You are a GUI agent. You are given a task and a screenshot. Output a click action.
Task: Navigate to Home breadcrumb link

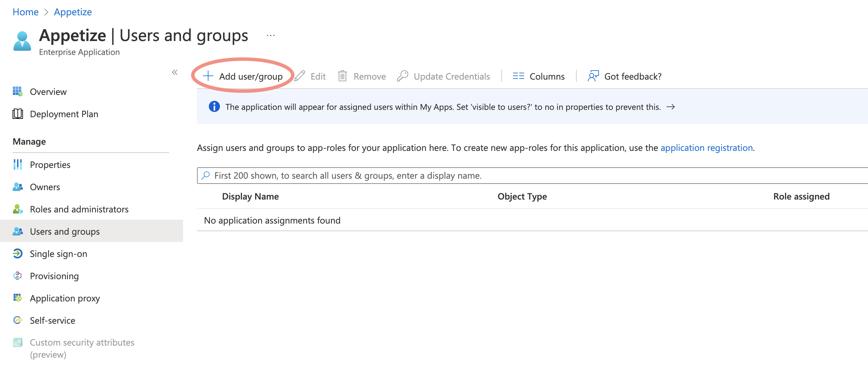tap(25, 12)
